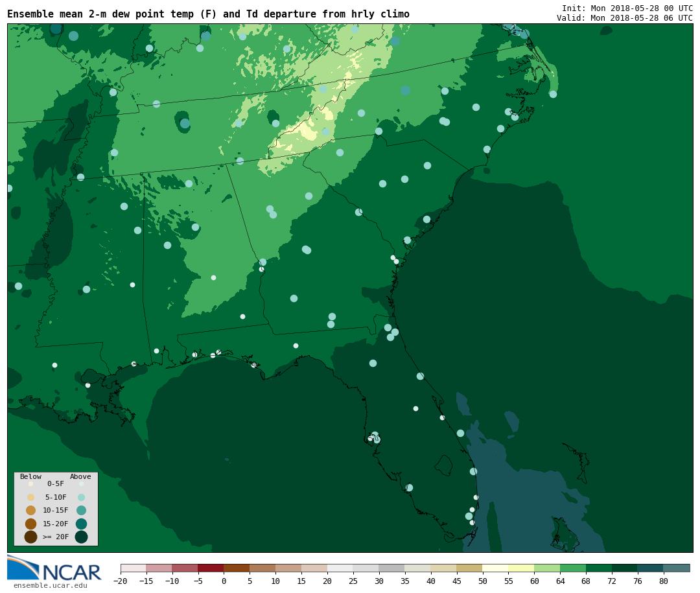Pick the light green colorbar swatch between 60 and 64
This screenshot has height=593, width=700.
pos(547,568)
